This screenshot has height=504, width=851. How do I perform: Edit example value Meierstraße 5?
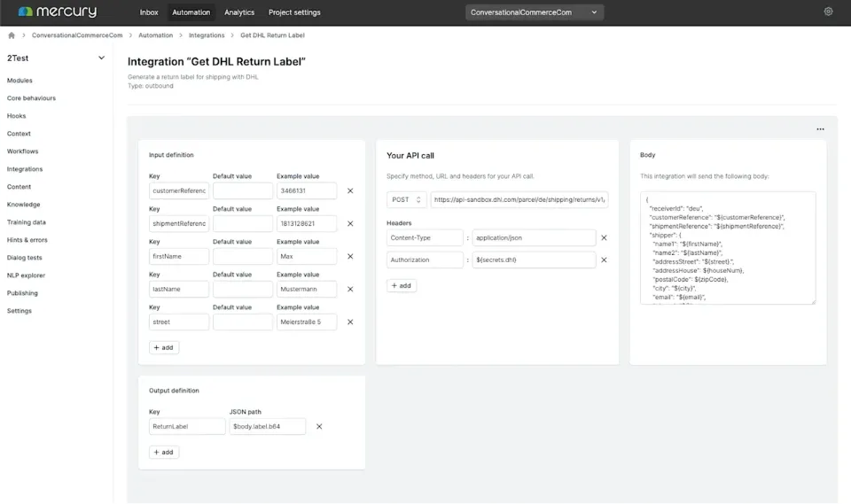tap(307, 322)
